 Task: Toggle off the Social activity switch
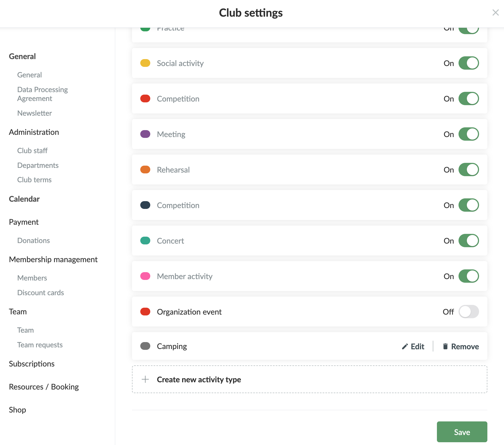(469, 63)
